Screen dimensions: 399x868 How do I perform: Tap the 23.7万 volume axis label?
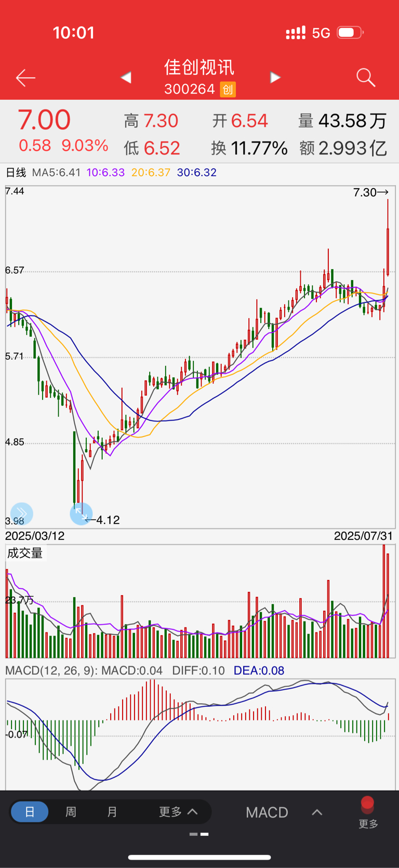[x=20, y=600]
